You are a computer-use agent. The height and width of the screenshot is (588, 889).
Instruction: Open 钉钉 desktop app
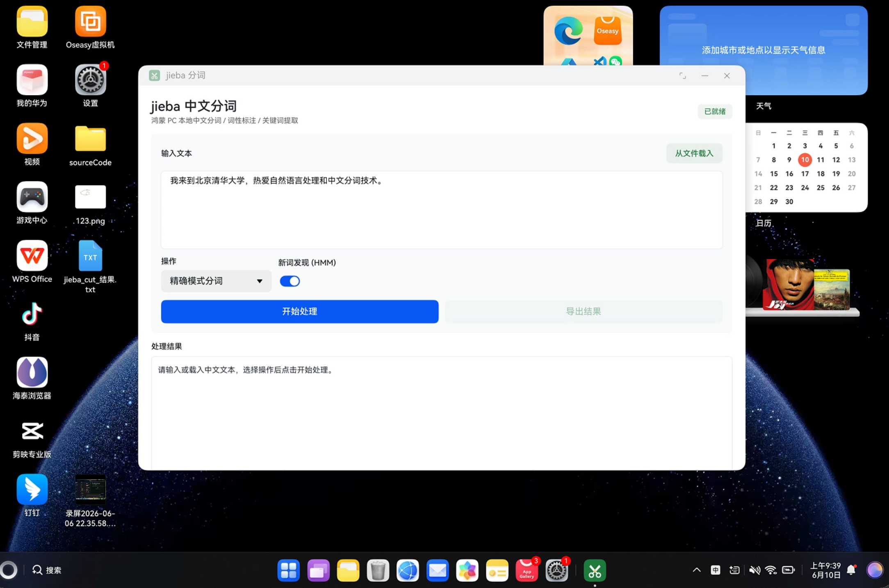[x=32, y=490]
